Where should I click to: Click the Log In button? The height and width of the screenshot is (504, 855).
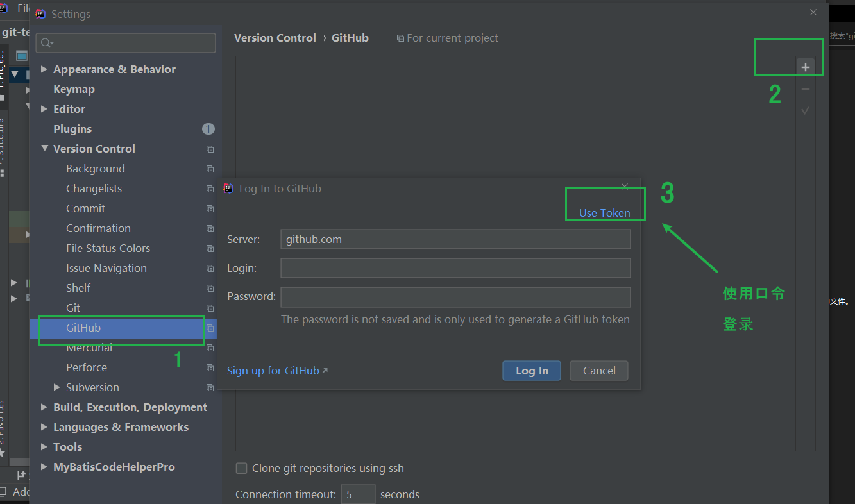[532, 371]
